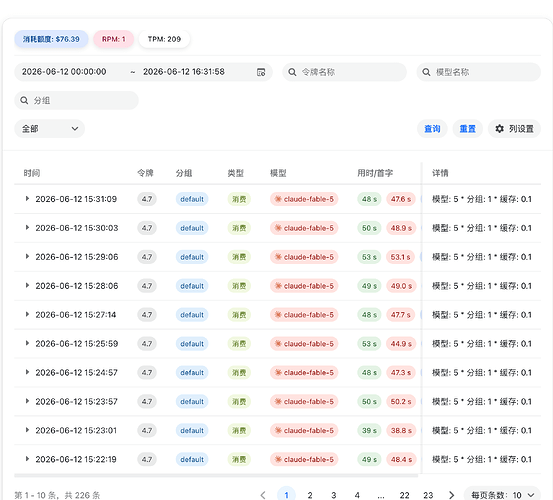Expand the row 2026-06-12 15:23:57
Viewport: 553px width, 500px height.
27,401
